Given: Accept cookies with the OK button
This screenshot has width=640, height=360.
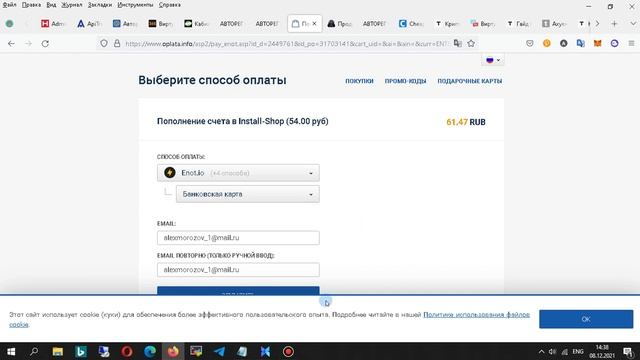Looking at the screenshot, I should click(586, 319).
